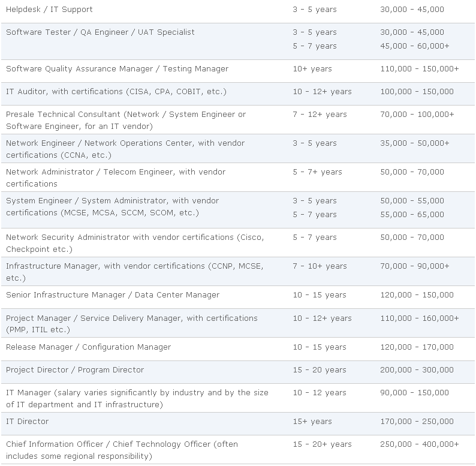Click the Infrastructure Manager with vendor certifications text
This screenshot has height=466, width=476.
[134, 272]
